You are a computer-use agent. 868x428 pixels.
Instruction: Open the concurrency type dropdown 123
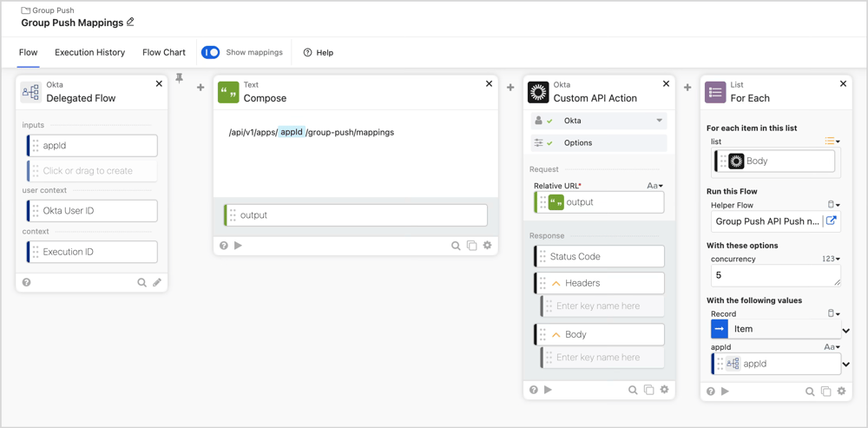click(832, 259)
